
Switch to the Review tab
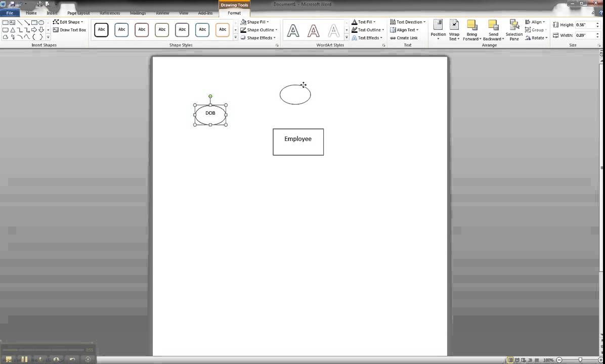point(162,13)
